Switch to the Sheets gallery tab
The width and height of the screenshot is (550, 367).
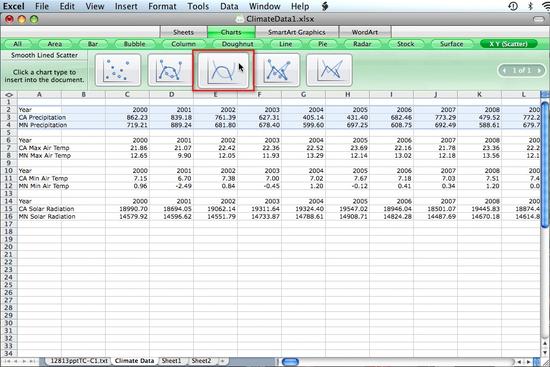[x=183, y=32]
